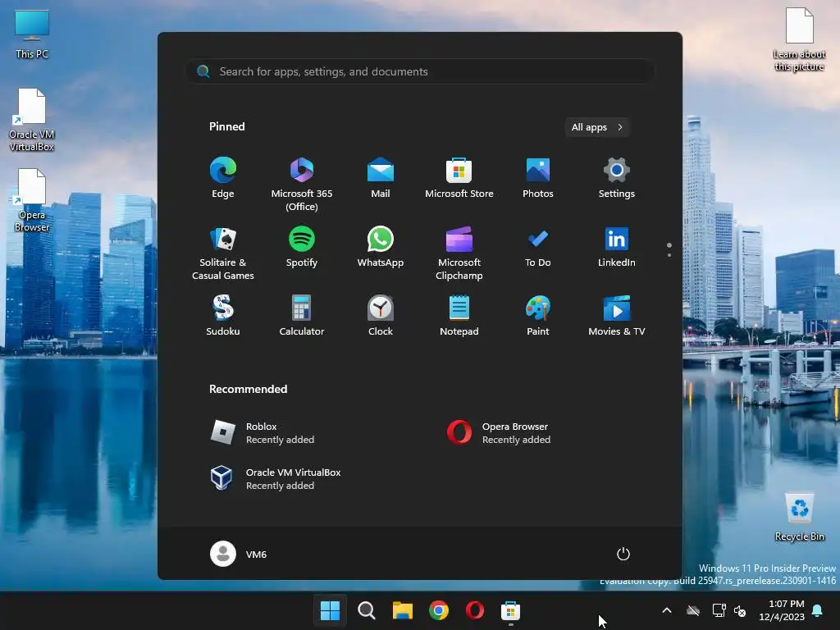This screenshot has width=840, height=630.
Task: Launch the Sudoku game
Action: coord(223,316)
